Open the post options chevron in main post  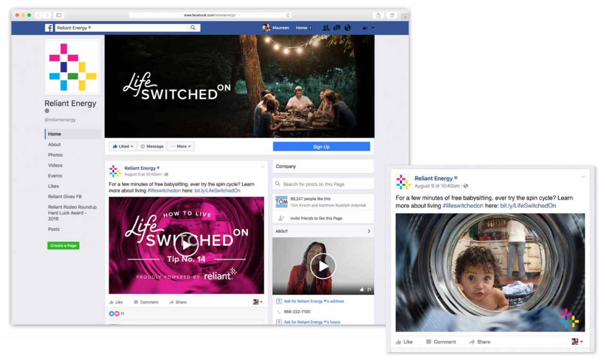tap(262, 167)
